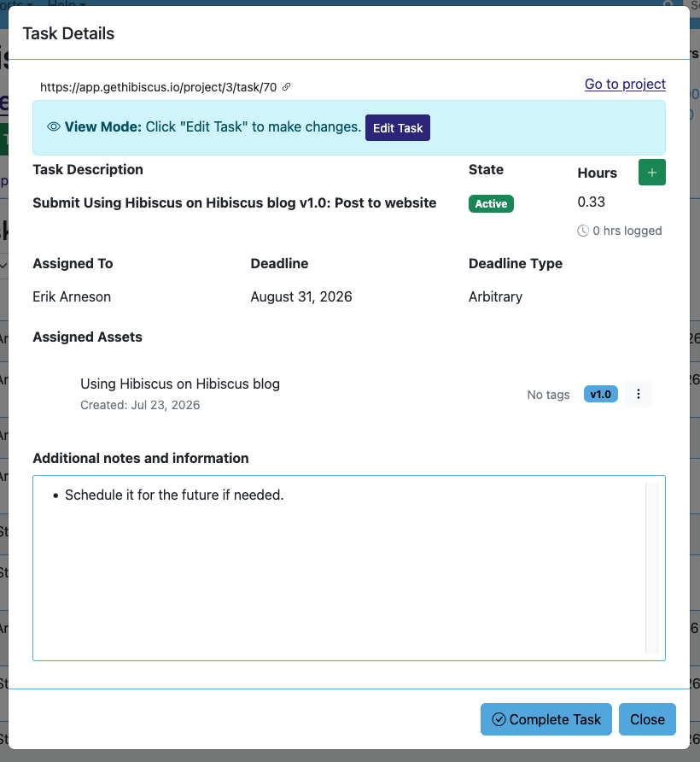This screenshot has width=700, height=762.
Task: Select the task URL text
Action: click(x=159, y=87)
